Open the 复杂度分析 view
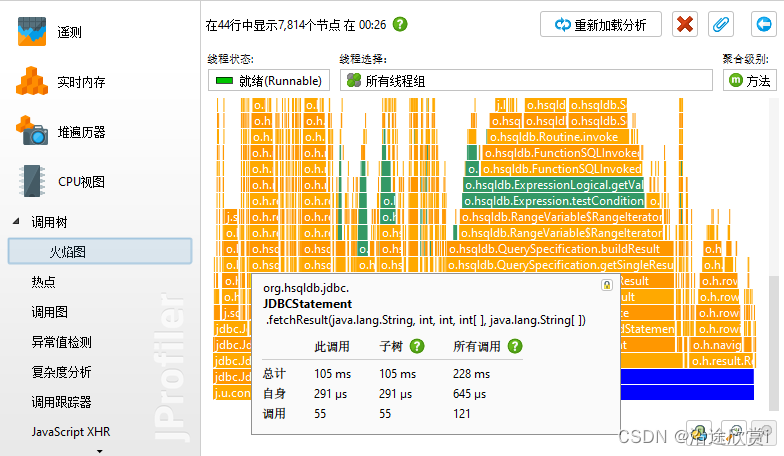This screenshot has height=456, width=784. pyautogui.click(x=62, y=372)
